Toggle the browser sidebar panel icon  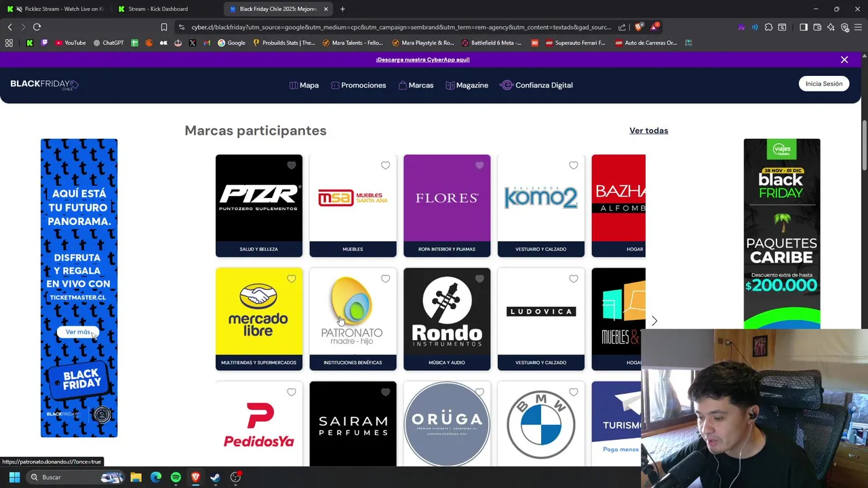coord(804,27)
